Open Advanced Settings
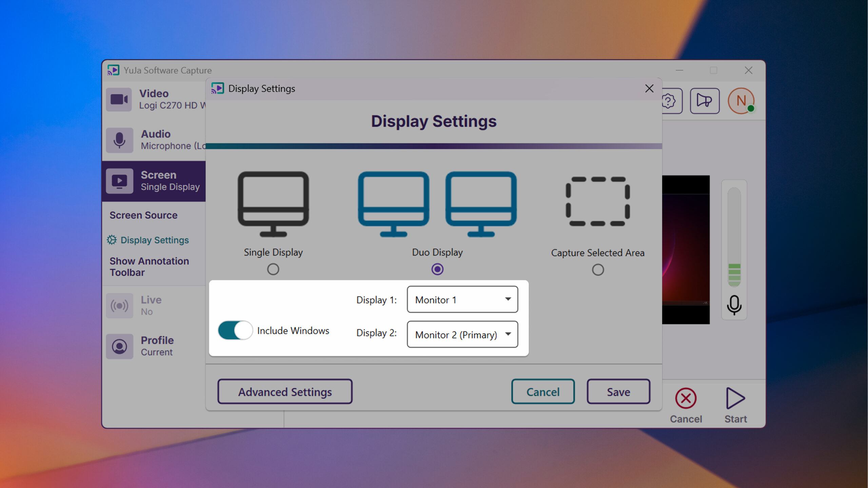Viewport: 868px width, 488px height. pyautogui.click(x=285, y=392)
